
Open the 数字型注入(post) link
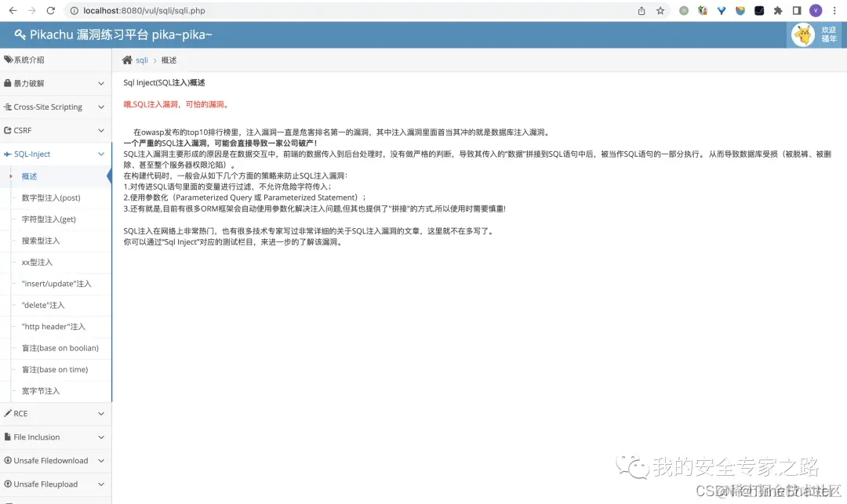[49, 198]
